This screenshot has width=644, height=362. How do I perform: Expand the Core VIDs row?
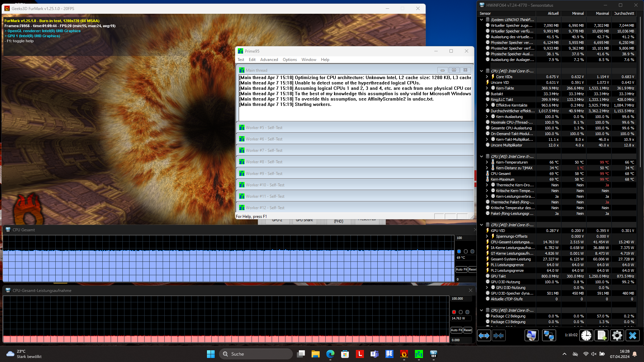[487, 77]
